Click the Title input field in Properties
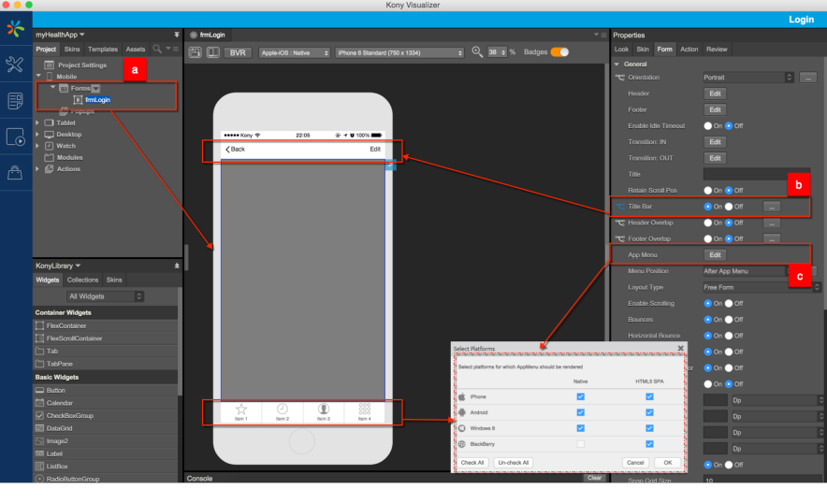Screen dimensions: 827x504 tap(755, 175)
